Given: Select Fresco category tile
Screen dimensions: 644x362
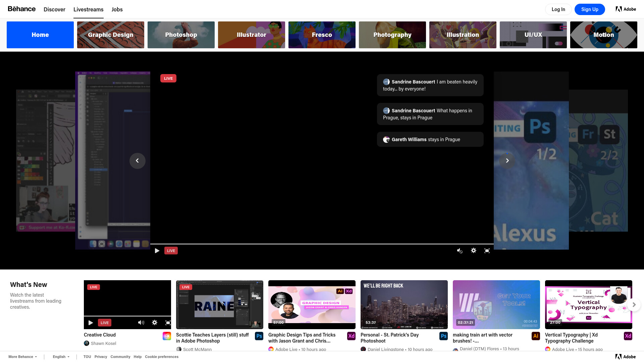Looking at the screenshot, I should point(322,35).
